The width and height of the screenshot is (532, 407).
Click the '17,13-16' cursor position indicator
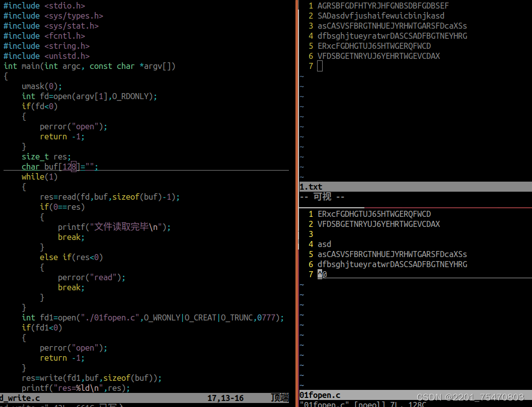225,398
